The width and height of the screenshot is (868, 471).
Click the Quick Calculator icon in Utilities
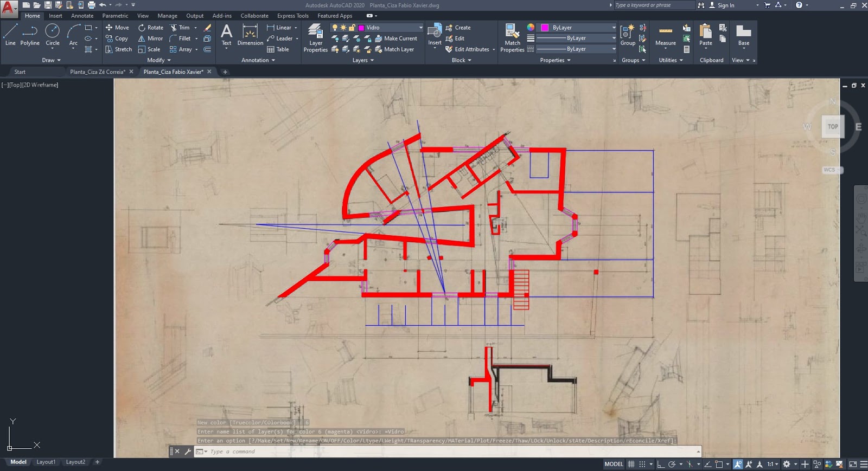[x=687, y=49]
